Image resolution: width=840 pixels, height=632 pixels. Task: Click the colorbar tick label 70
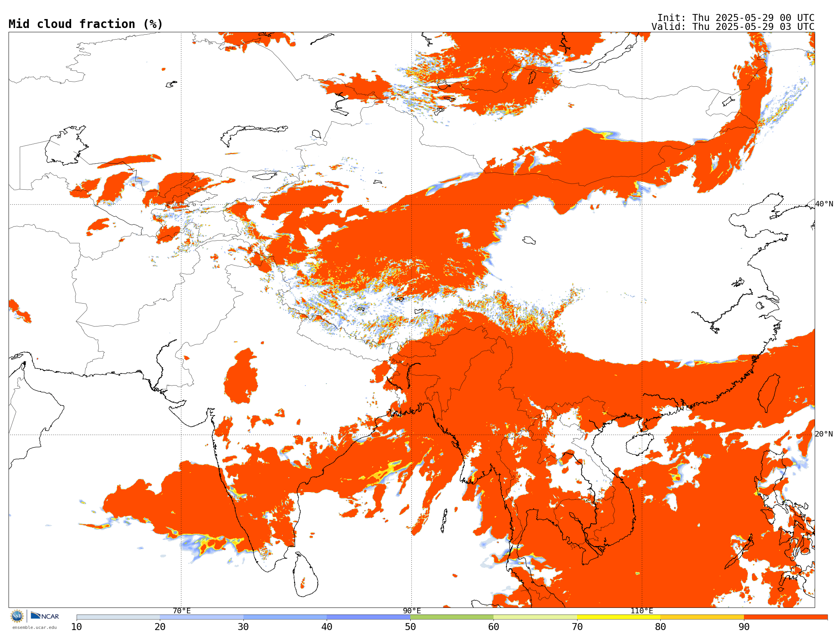tap(577, 627)
